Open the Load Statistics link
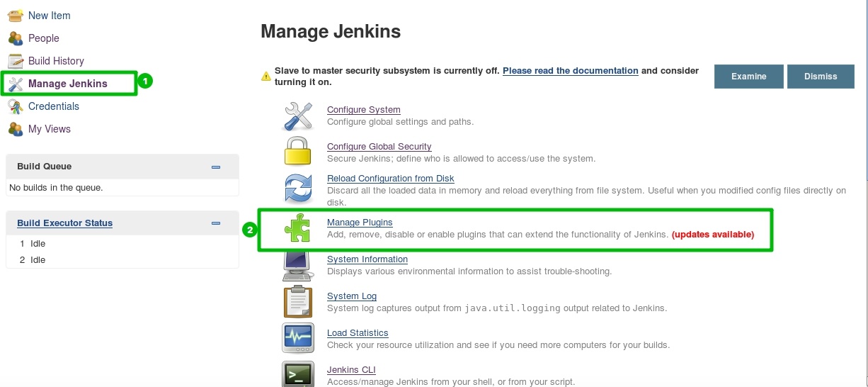The height and width of the screenshot is (387, 868). click(x=358, y=333)
